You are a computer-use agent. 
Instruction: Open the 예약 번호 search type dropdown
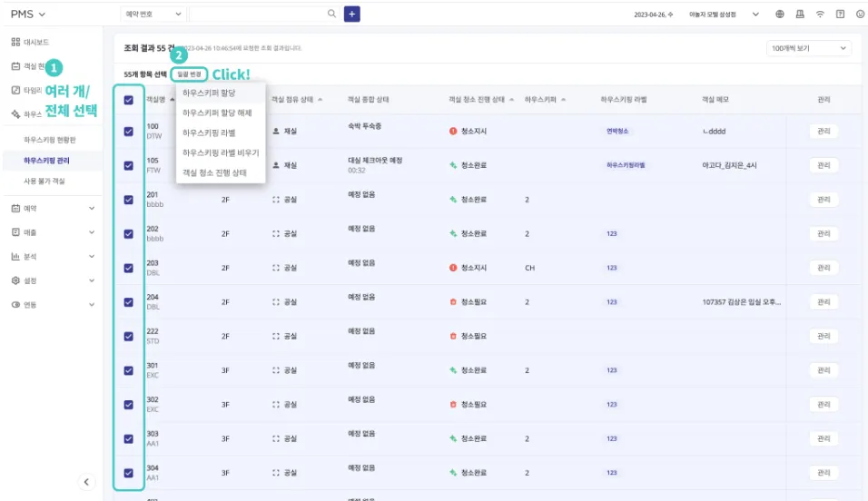coord(153,14)
